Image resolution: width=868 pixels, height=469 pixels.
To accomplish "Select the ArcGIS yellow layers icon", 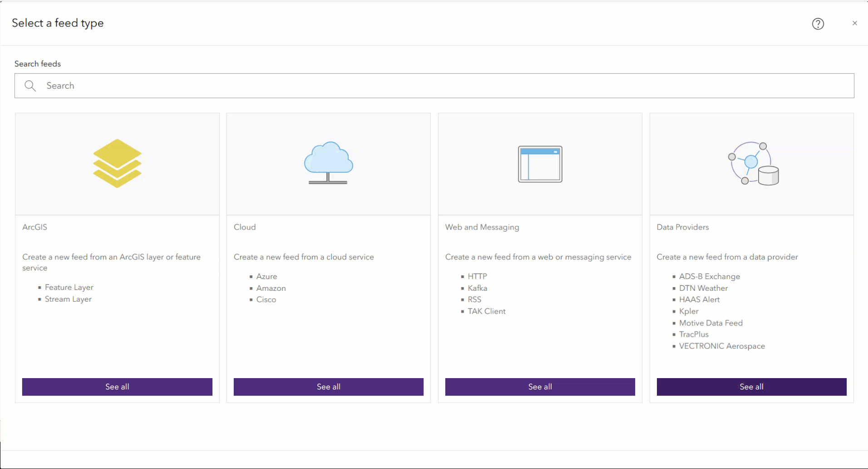I will point(117,163).
